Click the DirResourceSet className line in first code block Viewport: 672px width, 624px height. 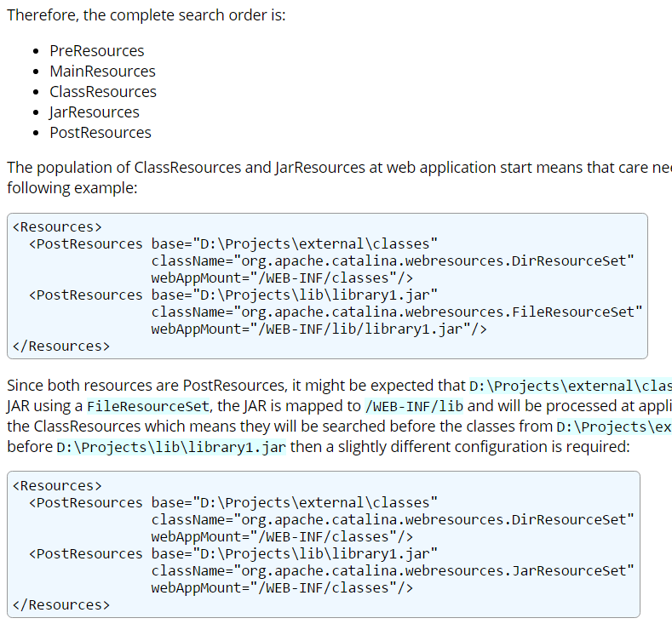point(392,260)
